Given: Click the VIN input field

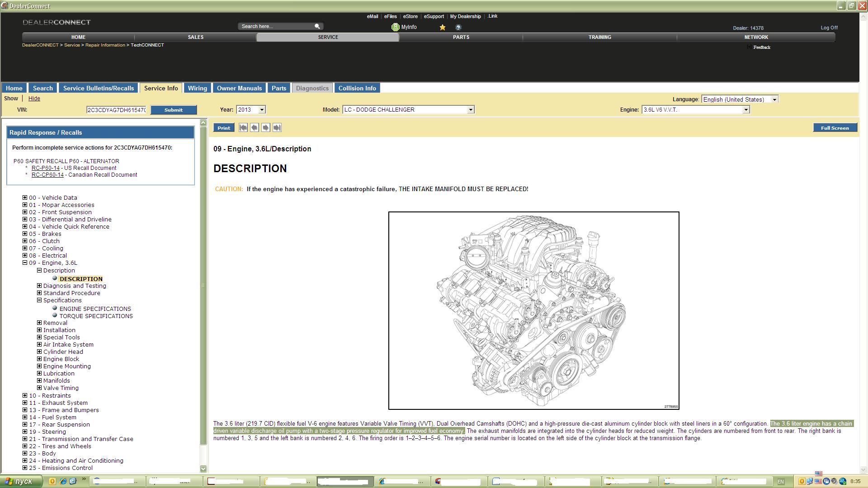Looking at the screenshot, I should (117, 110).
